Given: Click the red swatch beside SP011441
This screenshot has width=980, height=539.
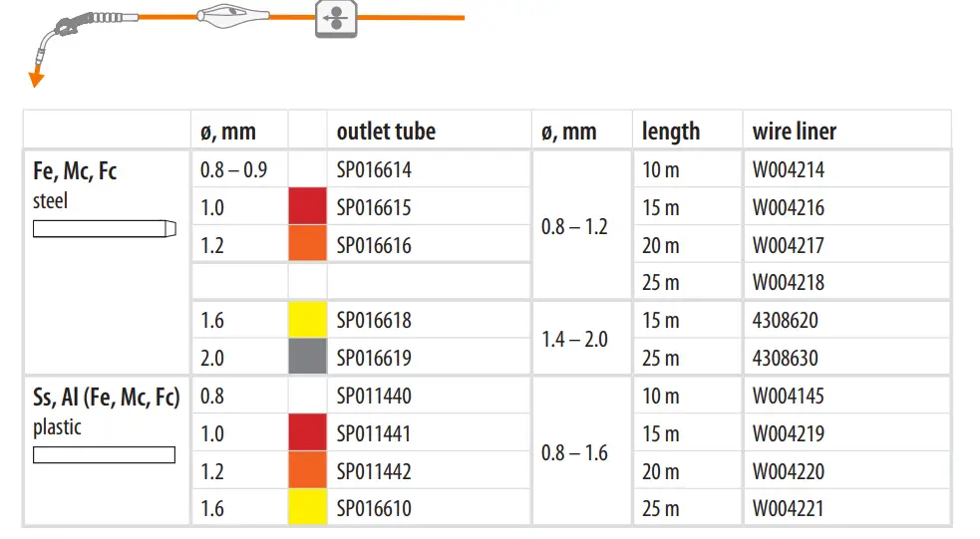Looking at the screenshot, I should point(307,433).
